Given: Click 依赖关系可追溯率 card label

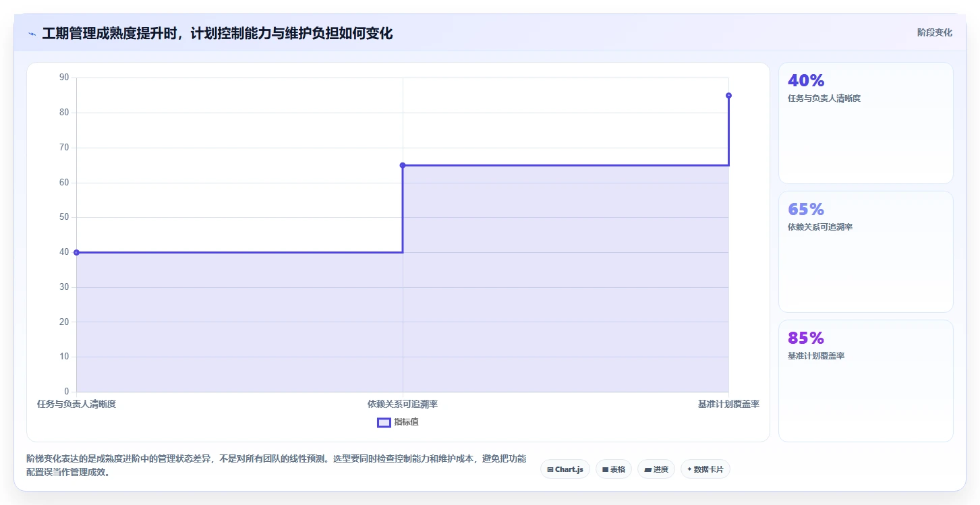Looking at the screenshot, I should pyautogui.click(x=820, y=227).
